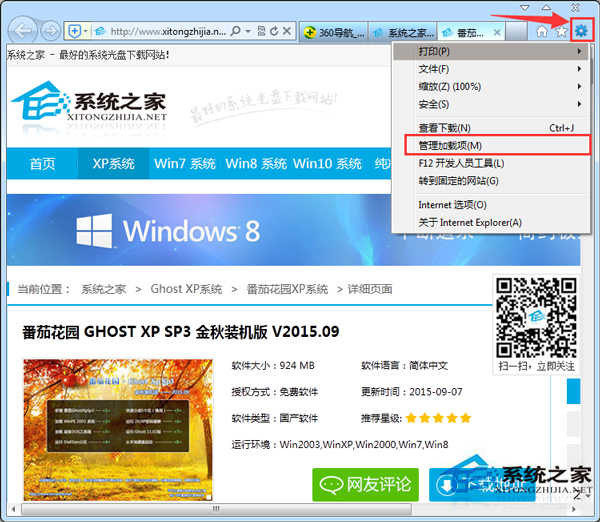The height and width of the screenshot is (522, 600).
Task: Open 打印(P) menu entry
Action: [x=491, y=51]
